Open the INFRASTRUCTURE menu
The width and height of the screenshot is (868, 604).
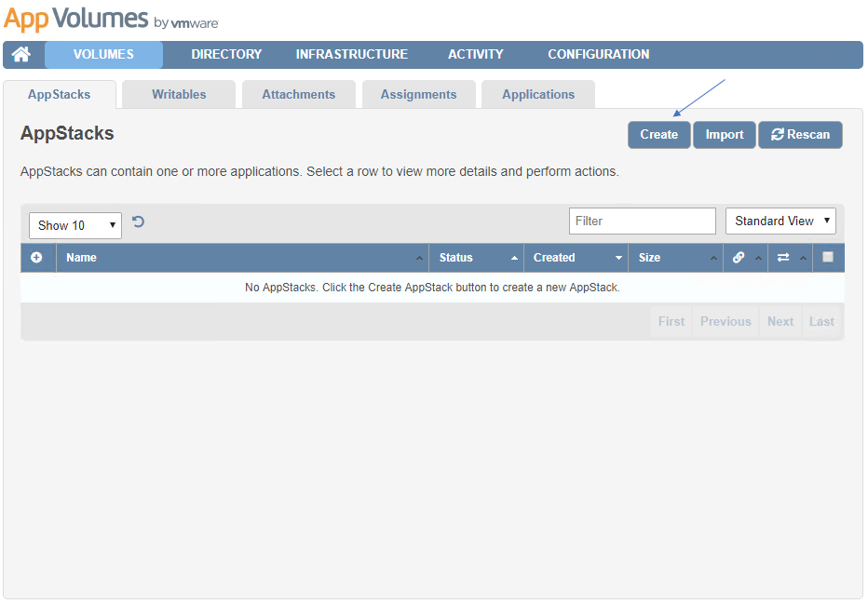(351, 54)
